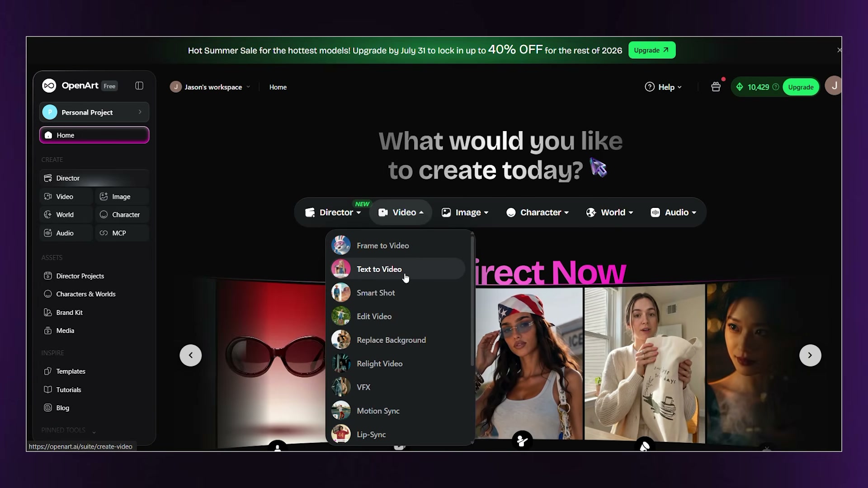Expand the Audio dropdown in the create bar
Image resolution: width=868 pixels, height=488 pixels.
(x=673, y=212)
